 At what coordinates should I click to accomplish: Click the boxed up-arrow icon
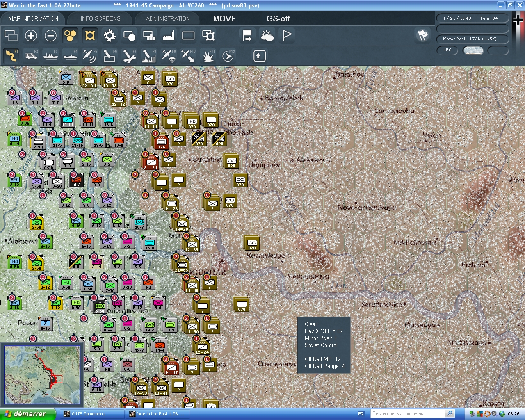[x=259, y=56]
